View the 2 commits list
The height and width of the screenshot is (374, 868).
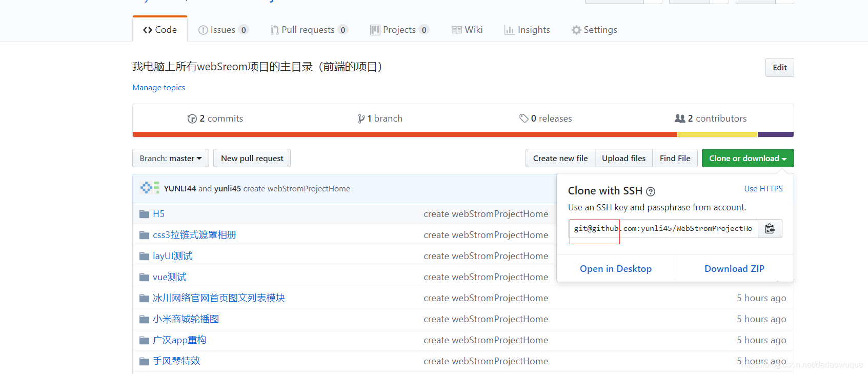[x=215, y=119]
